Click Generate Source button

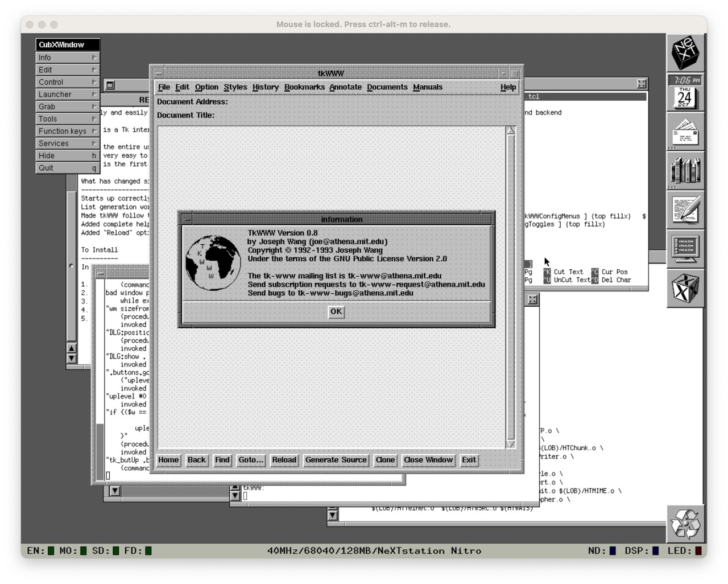pyautogui.click(x=336, y=460)
